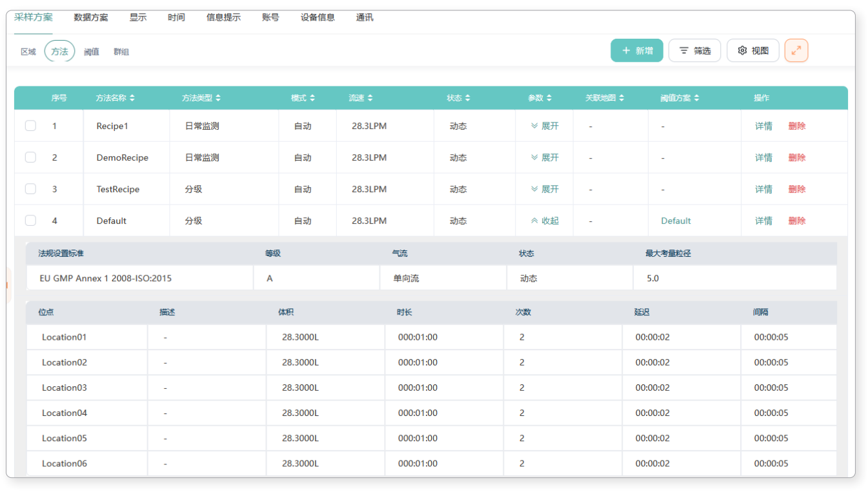Sort by 参数 column arrows
868x494 pixels.
pos(549,98)
